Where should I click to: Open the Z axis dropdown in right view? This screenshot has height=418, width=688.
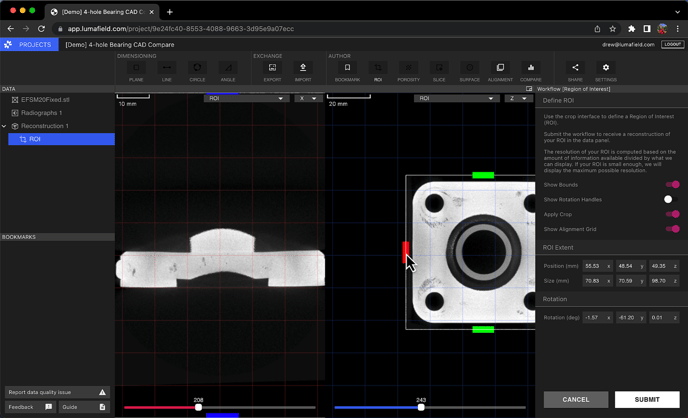(517, 99)
